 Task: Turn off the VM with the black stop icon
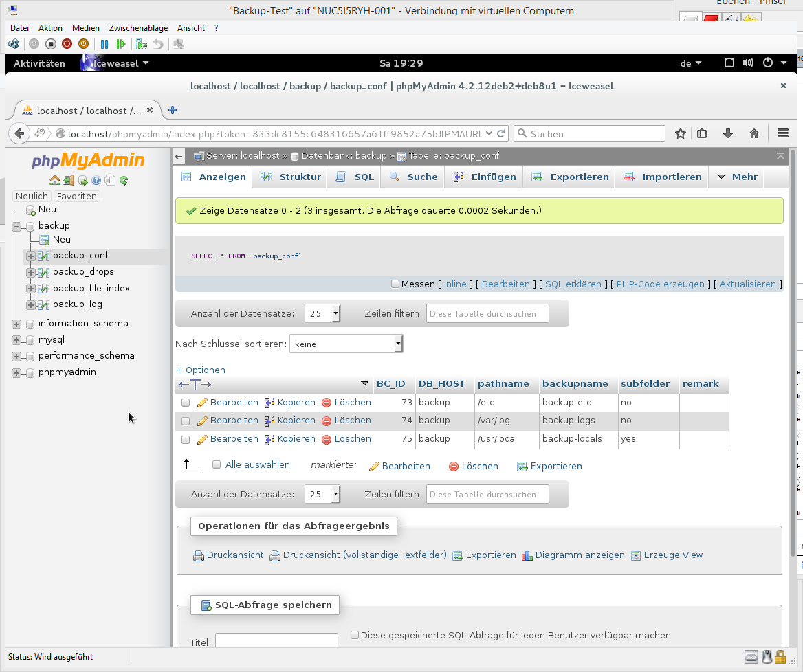click(x=51, y=45)
